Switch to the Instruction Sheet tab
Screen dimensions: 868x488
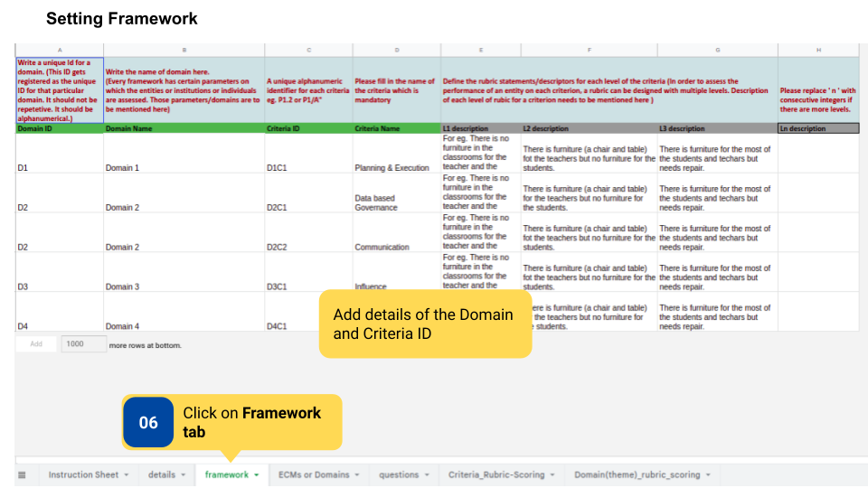(83, 474)
